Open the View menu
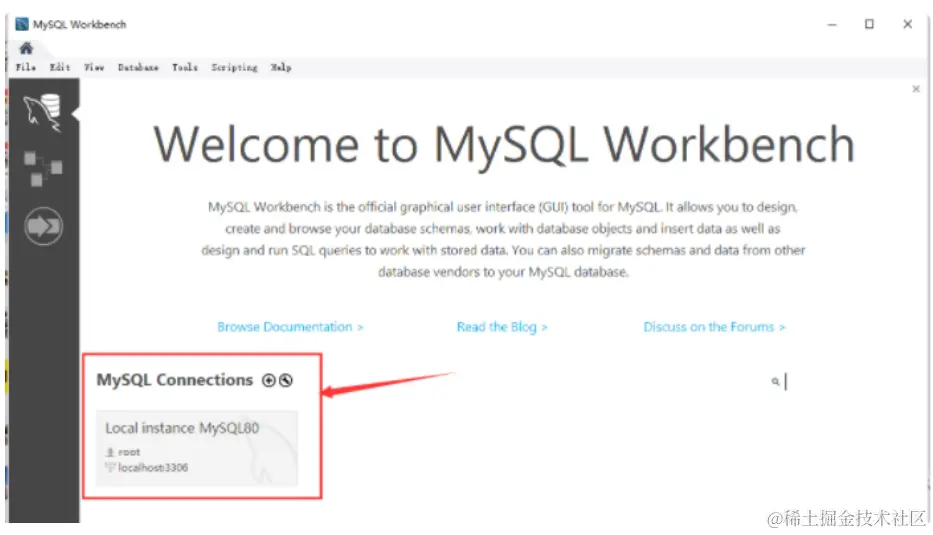The image size is (933, 535). click(x=94, y=67)
